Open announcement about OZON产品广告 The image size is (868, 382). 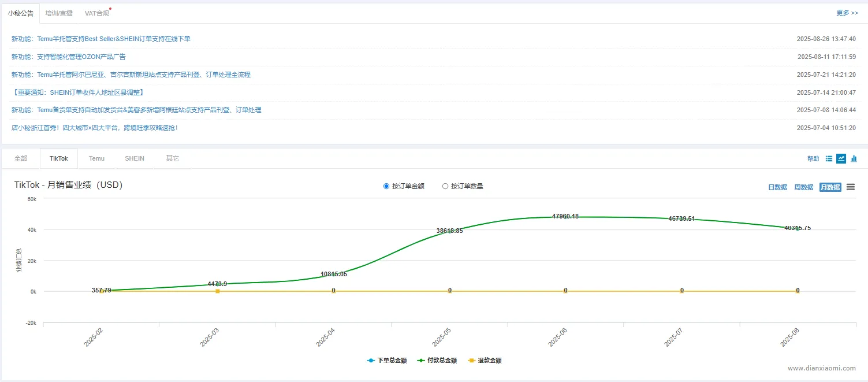[x=69, y=57]
